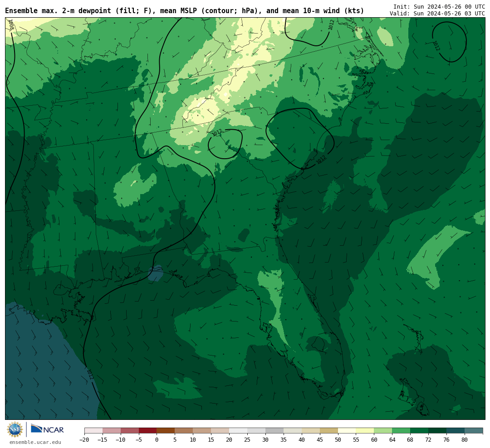Click the 55 colorbar tick label
This screenshot has height=448, width=490.
[356, 440]
